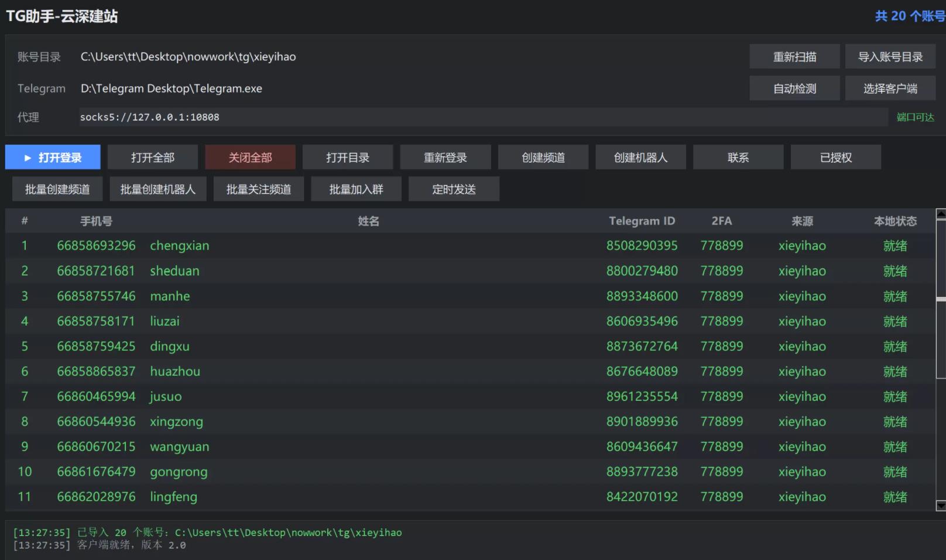
Task: Focus the proxy socks5 address field
Action: click(484, 117)
